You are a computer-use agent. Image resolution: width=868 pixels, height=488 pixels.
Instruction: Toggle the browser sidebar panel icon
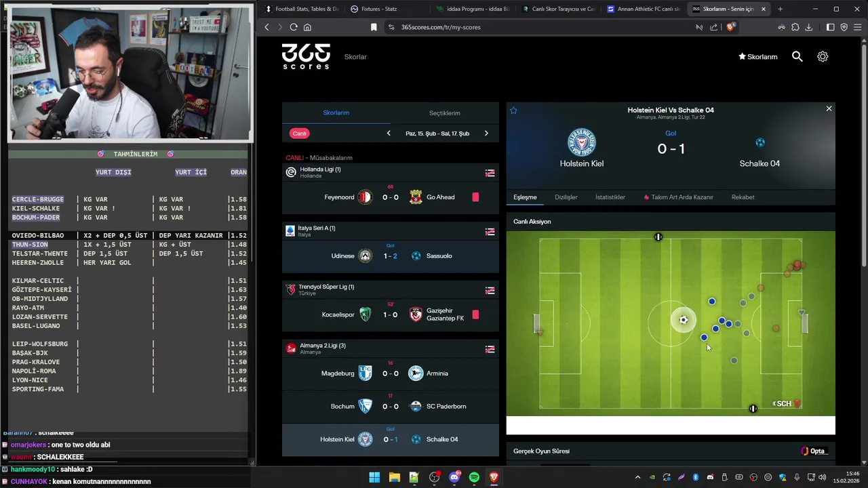[830, 27]
